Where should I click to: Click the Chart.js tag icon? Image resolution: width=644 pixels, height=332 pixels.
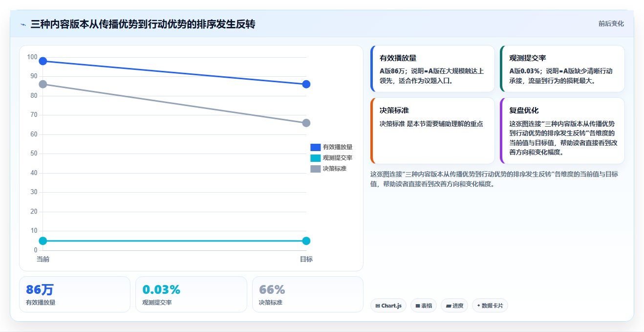click(378, 306)
